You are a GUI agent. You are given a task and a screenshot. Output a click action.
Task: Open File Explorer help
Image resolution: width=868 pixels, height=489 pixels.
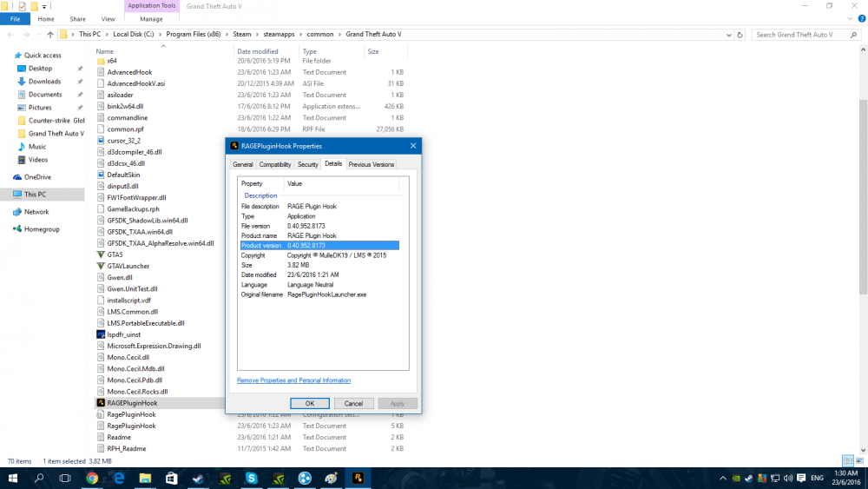tap(861, 19)
